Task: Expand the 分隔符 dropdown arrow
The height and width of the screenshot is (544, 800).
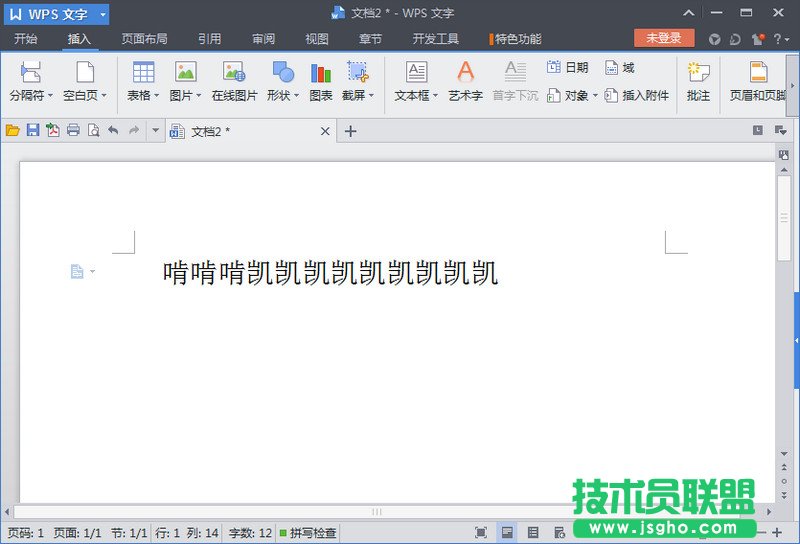Action: pos(50,95)
